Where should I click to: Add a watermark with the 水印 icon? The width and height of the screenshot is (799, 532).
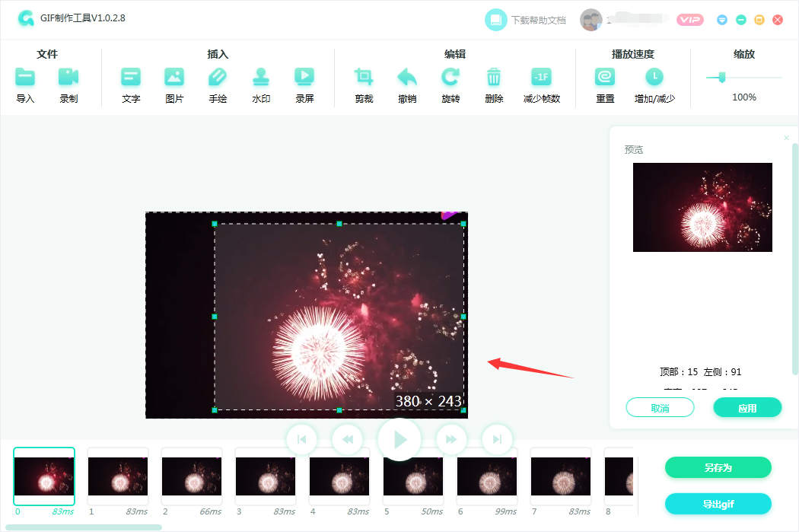click(261, 77)
